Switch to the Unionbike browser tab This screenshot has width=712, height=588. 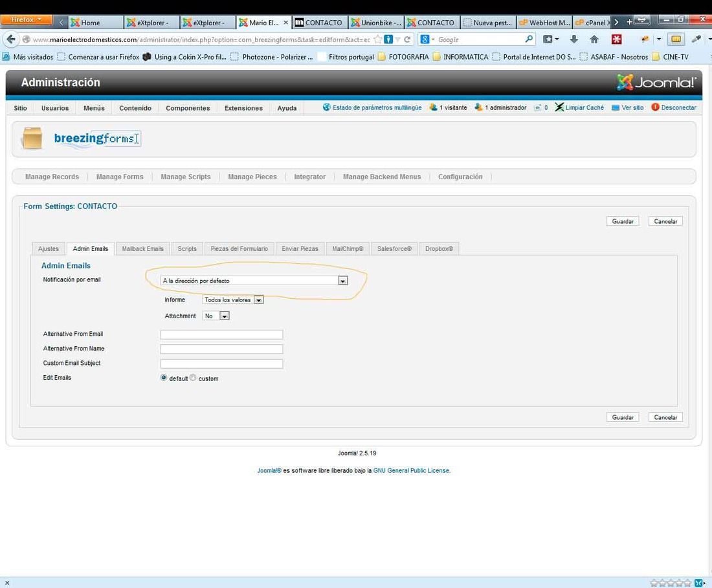[377, 22]
